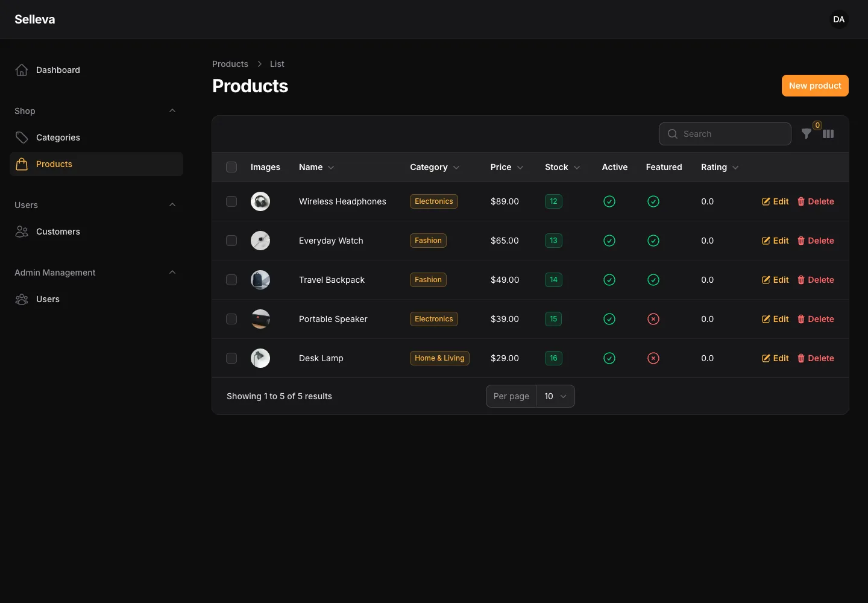
Task: Click Featured X icon for Portable Speaker
Action: point(653,319)
